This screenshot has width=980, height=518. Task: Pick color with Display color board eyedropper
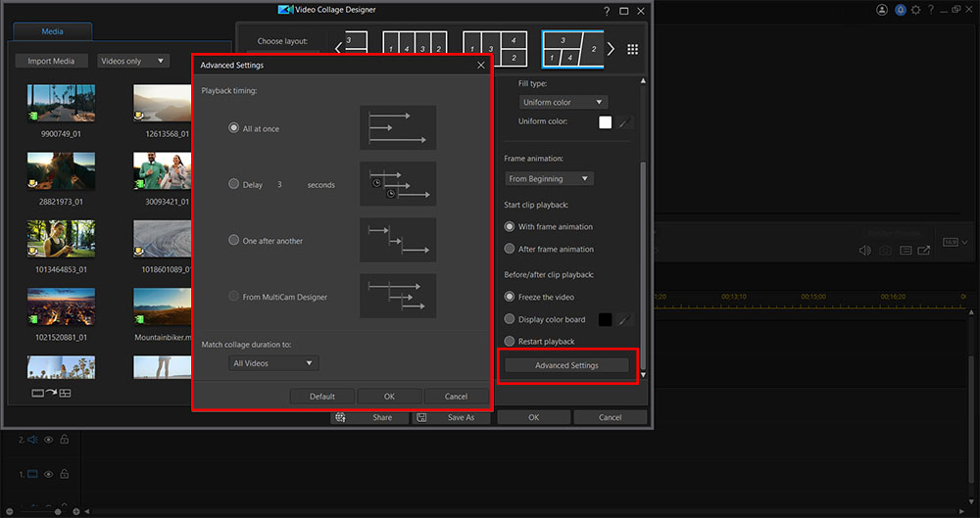[623, 320]
